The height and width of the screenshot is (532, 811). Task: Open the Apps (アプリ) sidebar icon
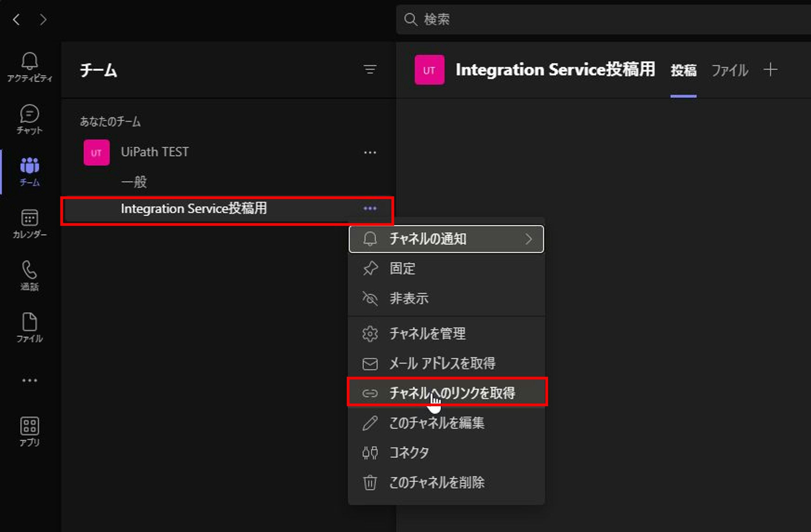pos(30,431)
